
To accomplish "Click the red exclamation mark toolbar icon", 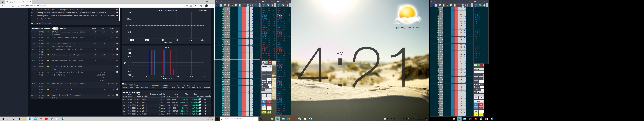I will [x=244, y=5].
